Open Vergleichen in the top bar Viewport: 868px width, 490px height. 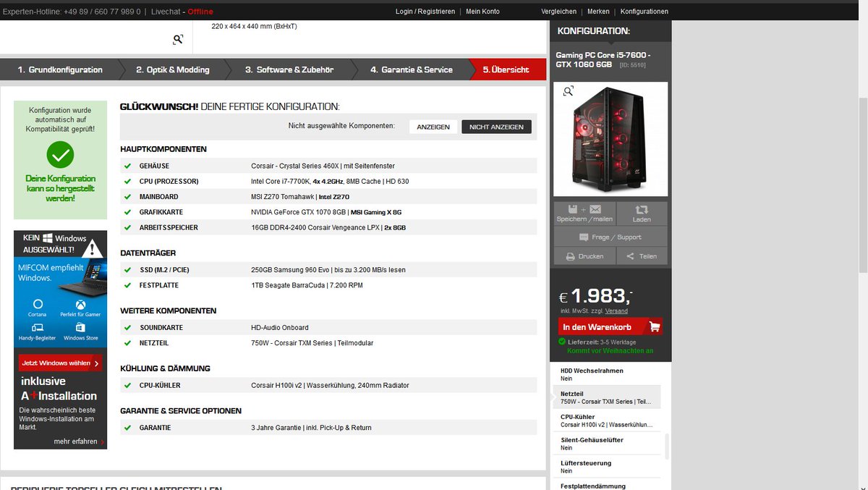click(x=559, y=12)
